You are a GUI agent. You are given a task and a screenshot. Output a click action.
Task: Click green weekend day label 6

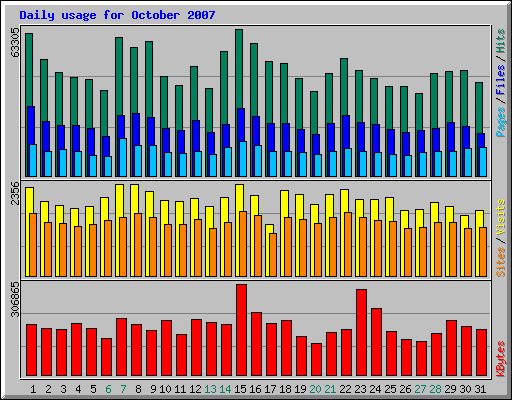click(108, 389)
